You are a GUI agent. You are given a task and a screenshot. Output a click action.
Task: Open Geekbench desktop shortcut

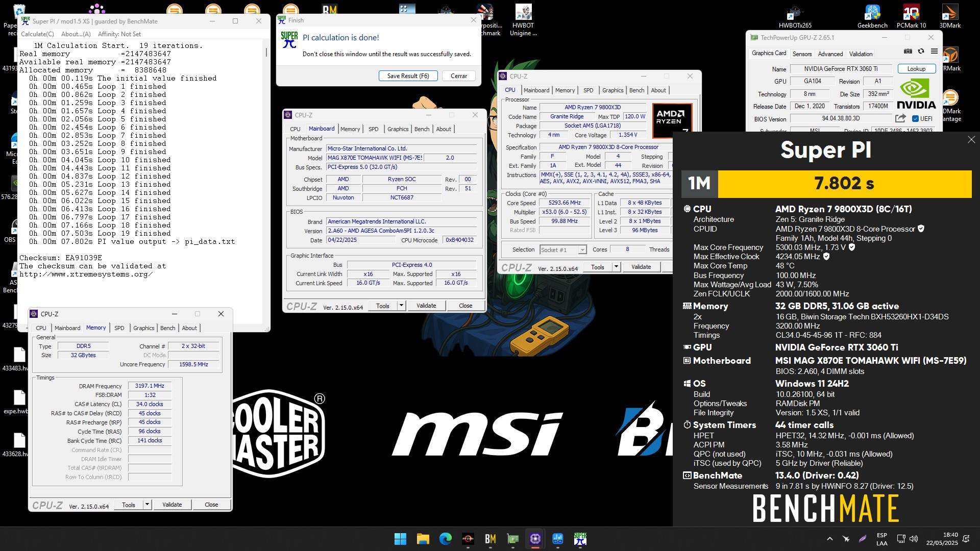[x=872, y=15]
